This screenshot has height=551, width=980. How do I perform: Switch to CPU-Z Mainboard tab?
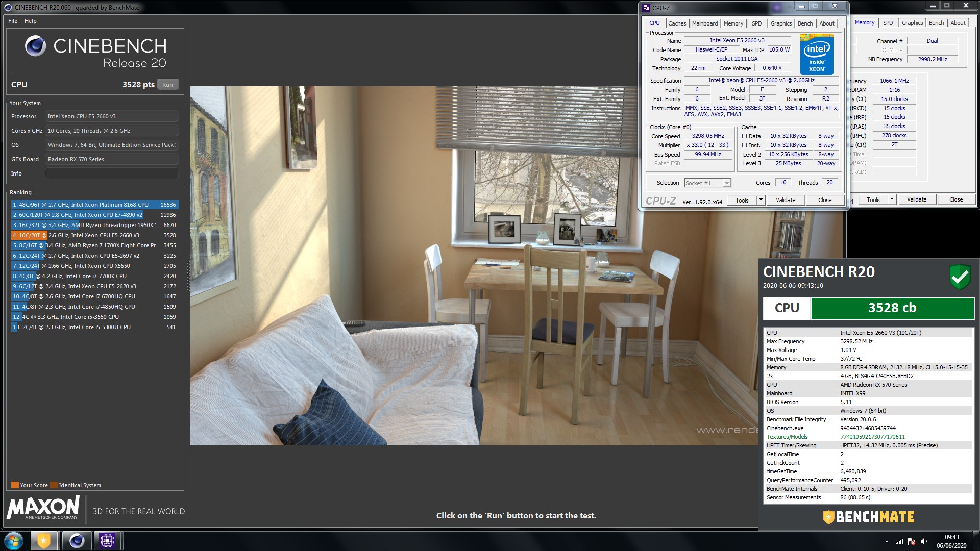705,23
